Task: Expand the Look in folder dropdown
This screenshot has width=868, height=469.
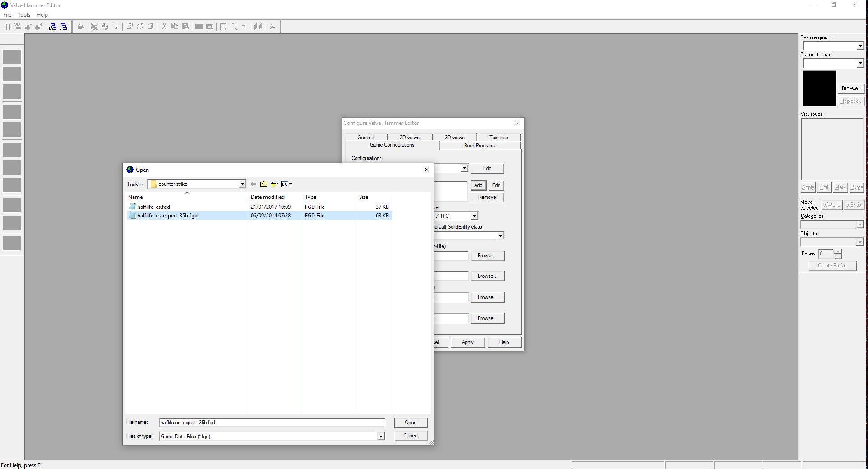Action: [242, 184]
